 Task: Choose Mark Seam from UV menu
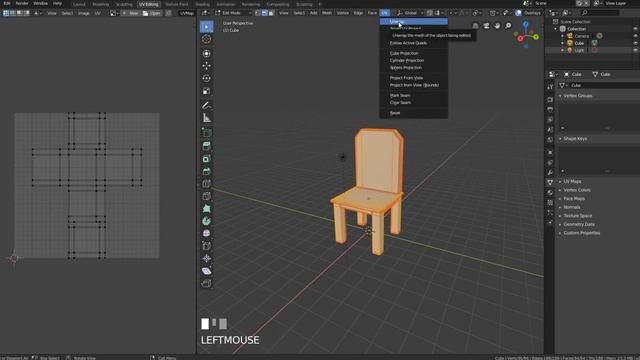(413, 96)
